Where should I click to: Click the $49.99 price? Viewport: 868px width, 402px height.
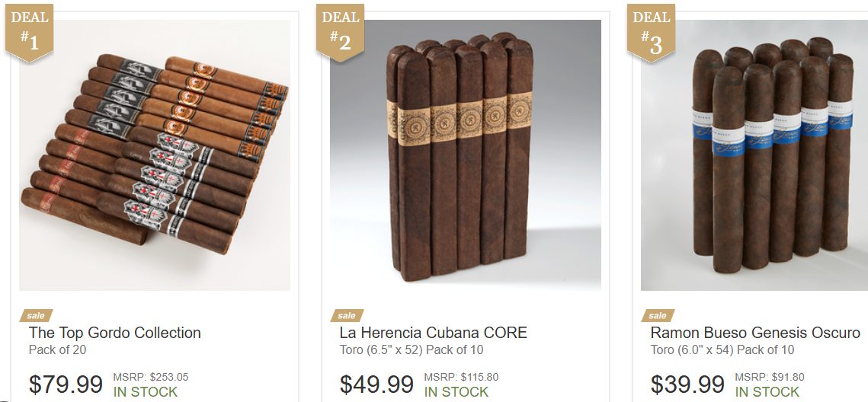pos(376,384)
